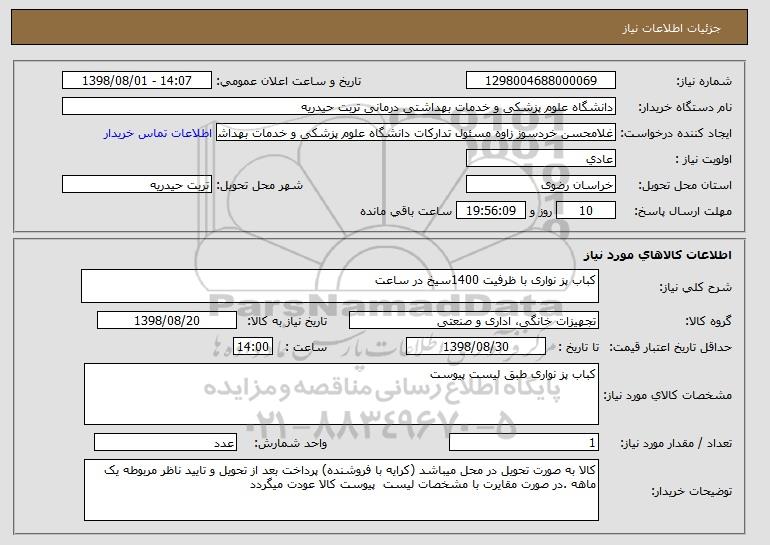The height and width of the screenshot is (545, 770).
Task: Click the نام دستگاه خریدار field
Action: [339, 107]
